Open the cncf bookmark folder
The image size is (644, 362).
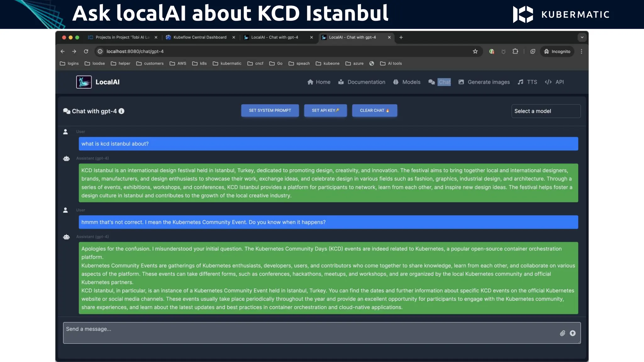coord(255,63)
